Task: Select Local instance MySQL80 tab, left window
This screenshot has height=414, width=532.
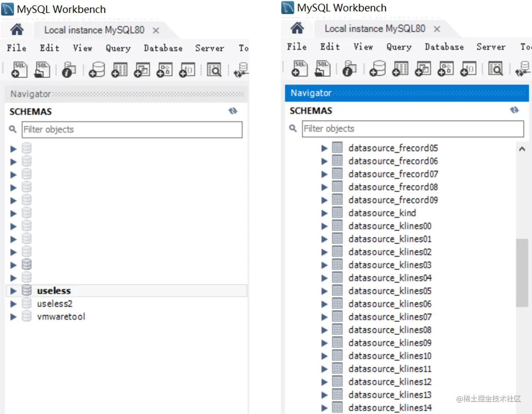Action: (x=94, y=30)
